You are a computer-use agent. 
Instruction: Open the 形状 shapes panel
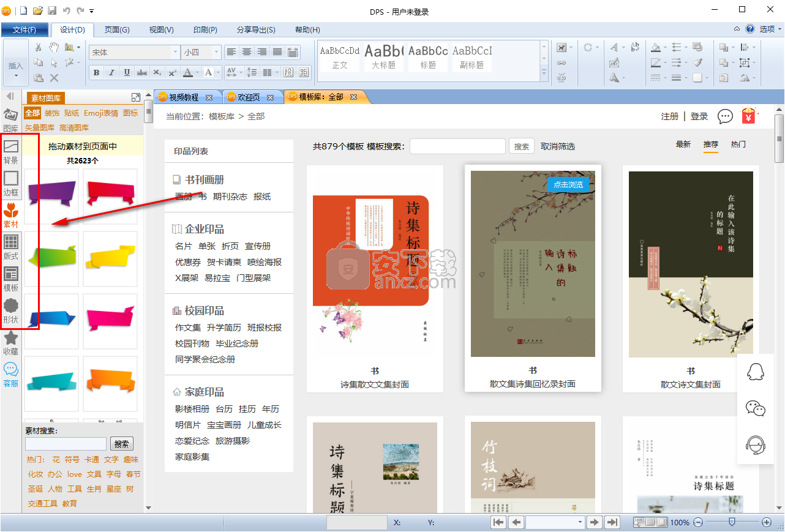point(10,310)
